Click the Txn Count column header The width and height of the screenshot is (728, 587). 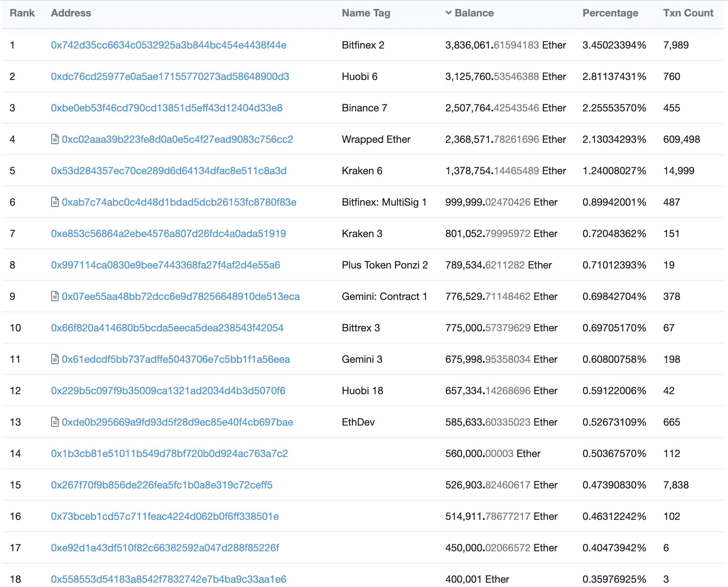[688, 13]
